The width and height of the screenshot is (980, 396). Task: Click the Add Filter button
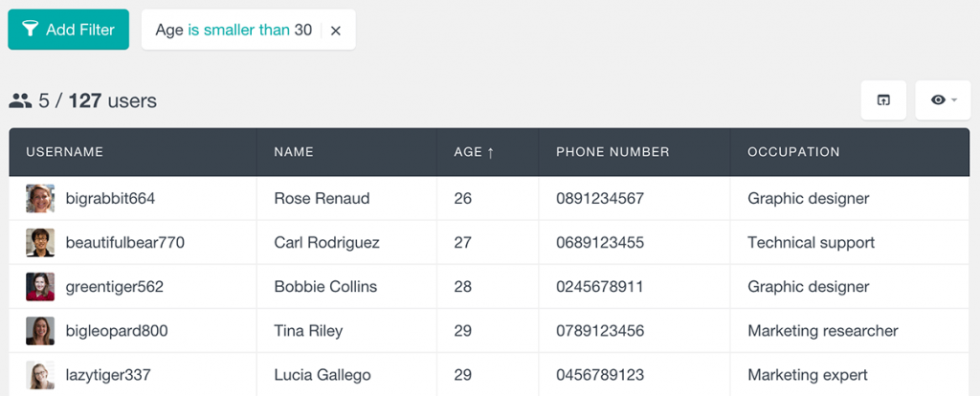[x=68, y=30]
